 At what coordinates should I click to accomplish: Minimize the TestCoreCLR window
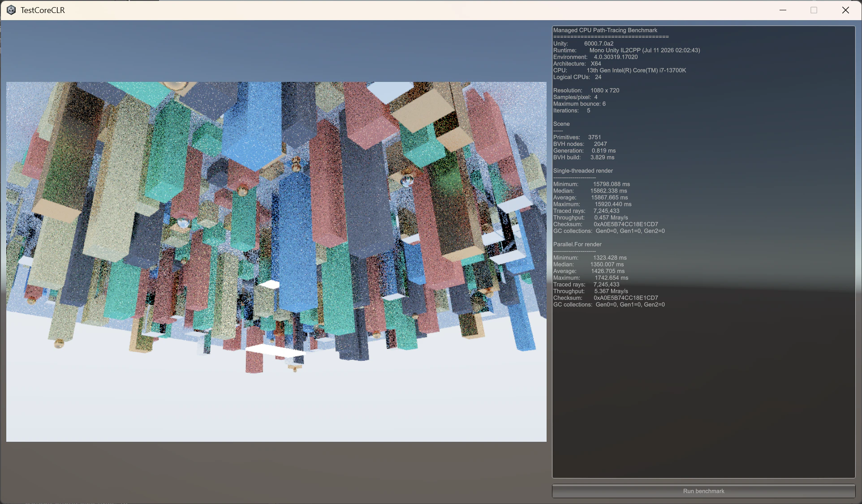coord(783,10)
